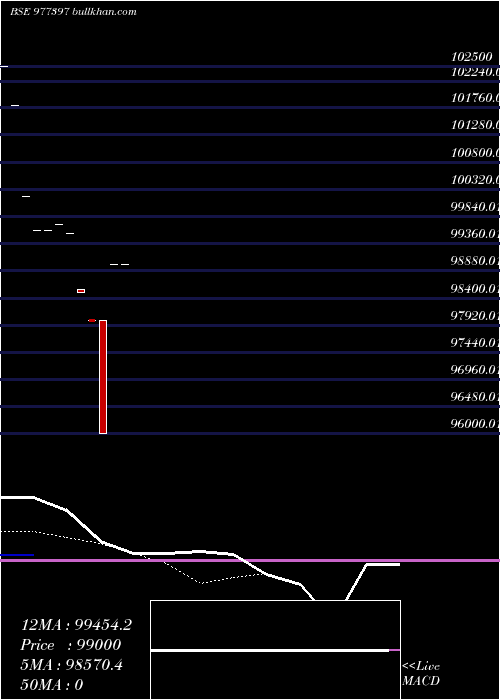Click the 100320 price axis label

coord(475,180)
